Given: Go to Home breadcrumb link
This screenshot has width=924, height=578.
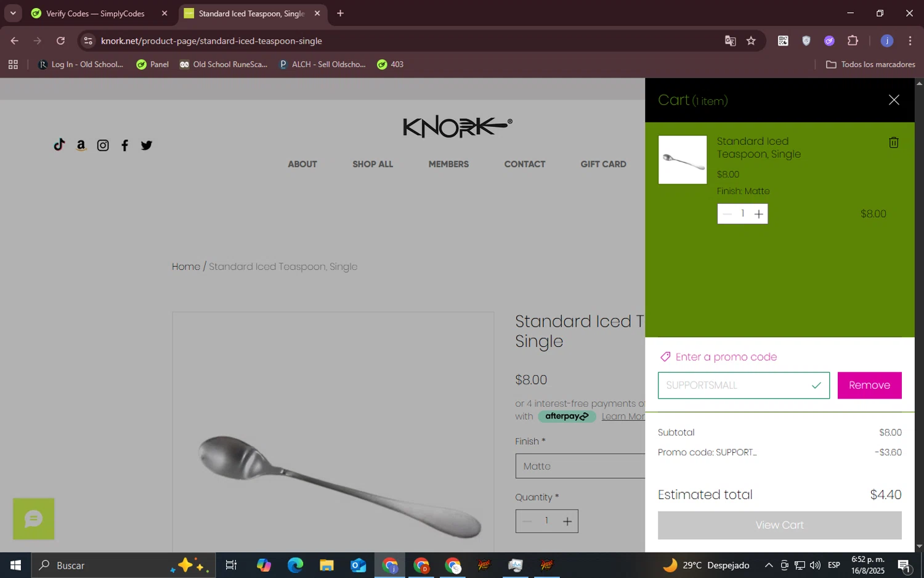Looking at the screenshot, I should point(186,266).
